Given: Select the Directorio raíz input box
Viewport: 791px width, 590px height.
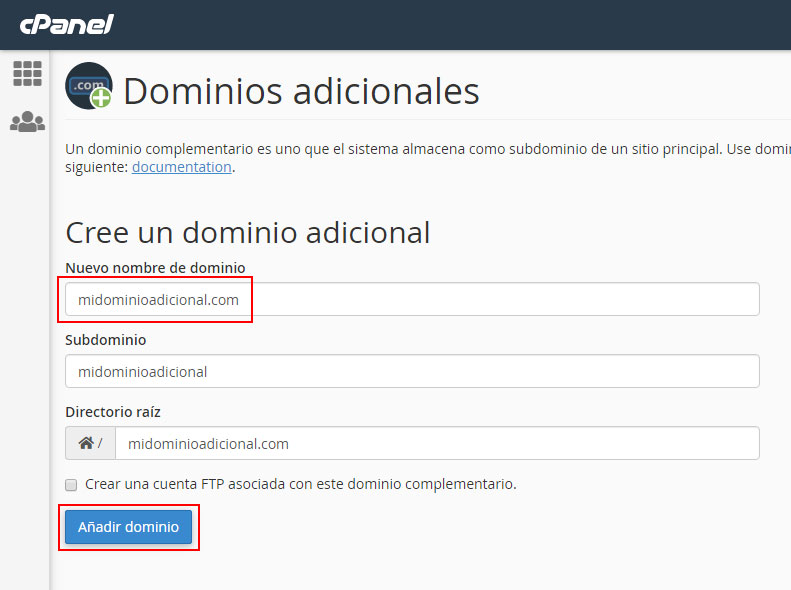Looking at the screenshot, I should 436,443.
